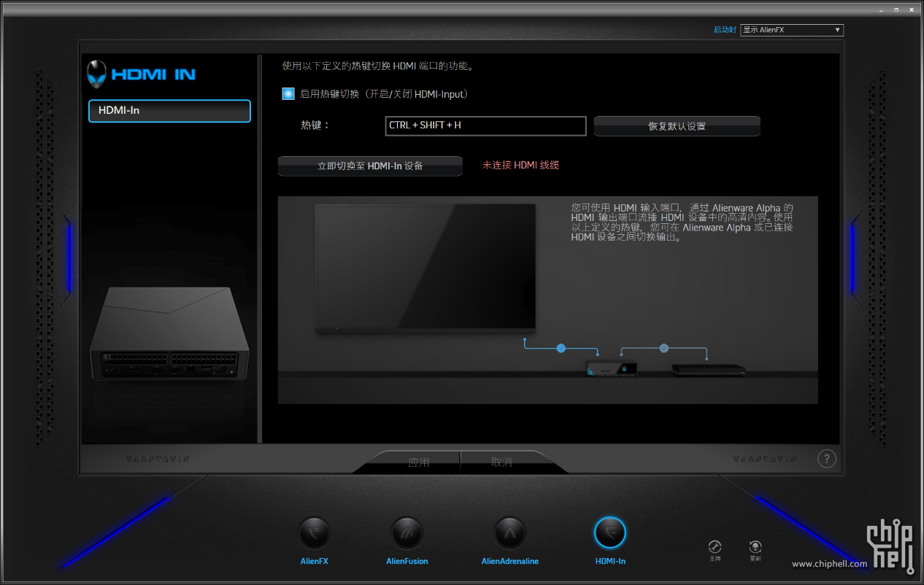
Task: Click the Alienware Alpha console image
Action: 170,334
